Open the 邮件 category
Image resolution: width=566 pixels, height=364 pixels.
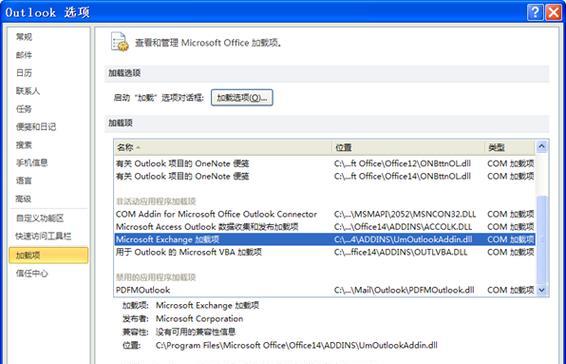coord(24,55)
